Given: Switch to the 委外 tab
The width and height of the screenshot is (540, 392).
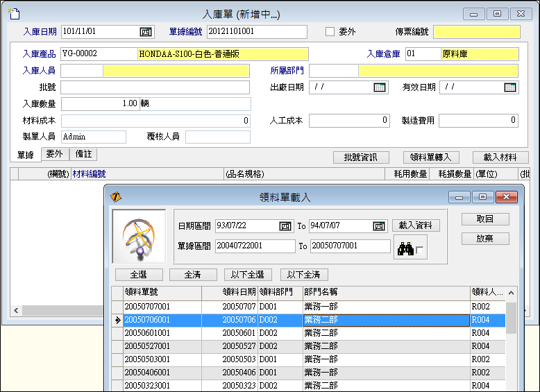Looking at the screenshot, I should click(54, 155).
